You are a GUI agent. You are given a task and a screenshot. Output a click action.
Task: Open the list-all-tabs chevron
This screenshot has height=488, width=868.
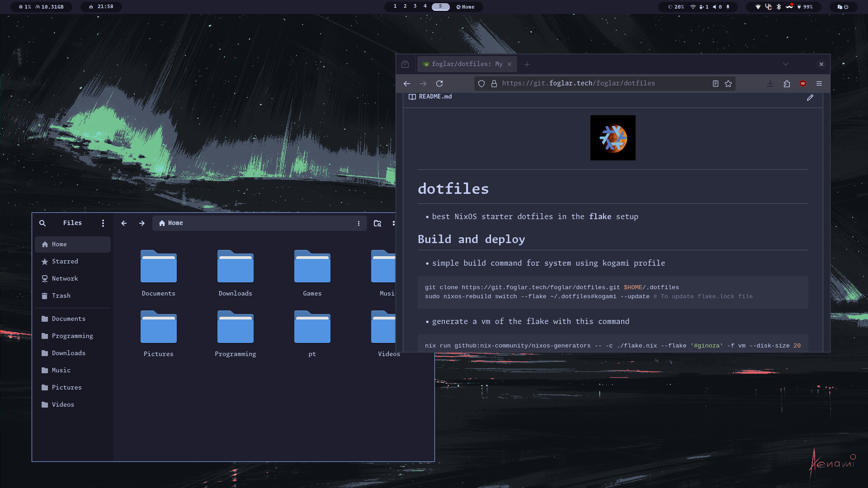(x=785, y=64)
